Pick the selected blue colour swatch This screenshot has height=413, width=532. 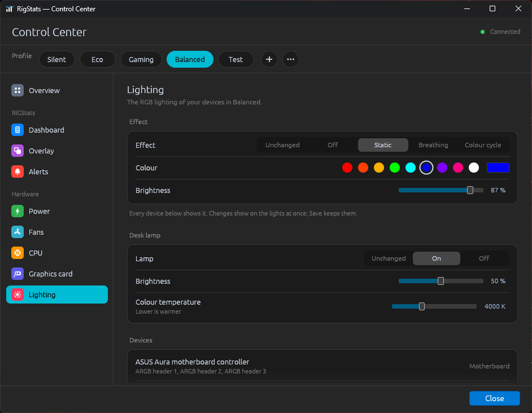click(x=426, y=168)
